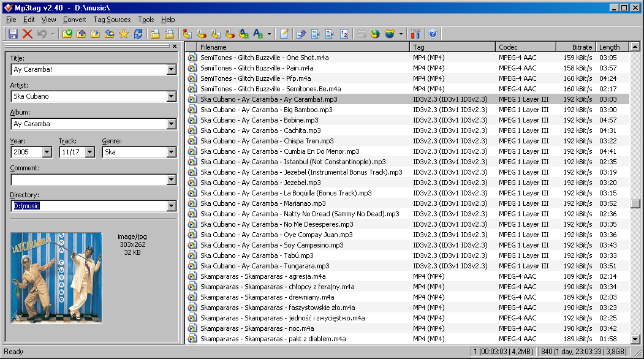Open the Undo history dropdown arrow
Screen dimensions: 644x359
[x=53, y=34]
